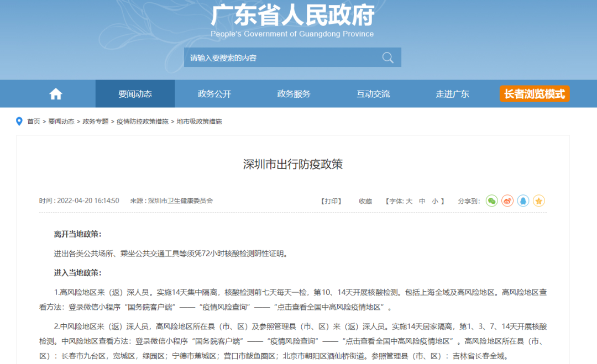The image size is (597, 364).
Task: Set font size to large (大)
Action: pos(409,201)
